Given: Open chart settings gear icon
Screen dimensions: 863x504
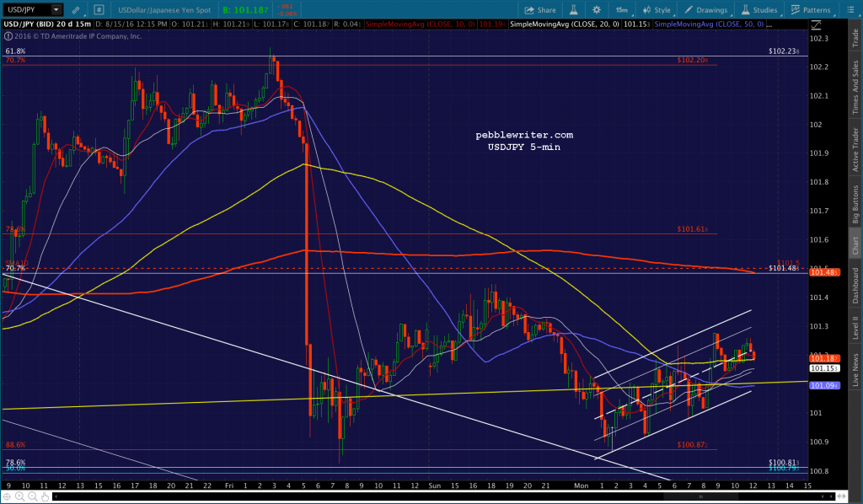Looking at the screenshot, I should (x=597, y=10).
